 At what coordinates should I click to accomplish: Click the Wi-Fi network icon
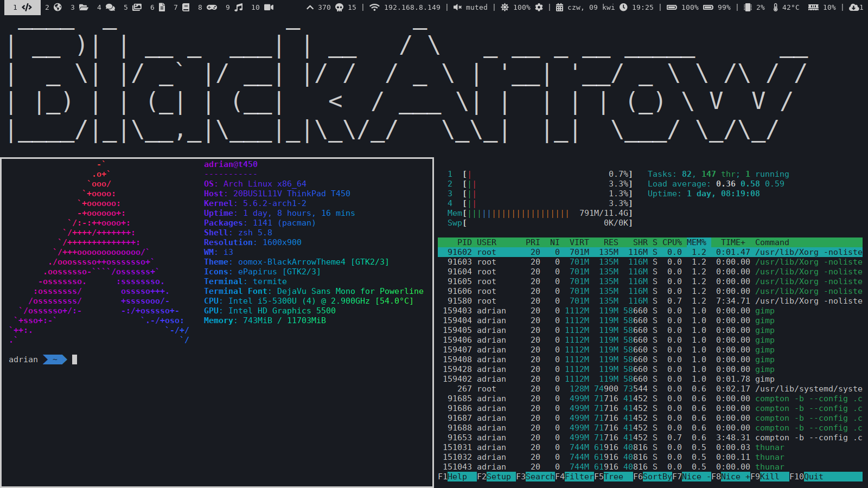tap(374, 8)
